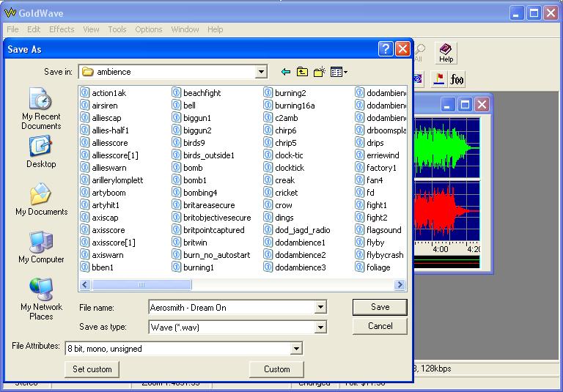This screenshot has height=392, width=563.
Task: Expand the File name history dropdown
Action: (320, 308)
